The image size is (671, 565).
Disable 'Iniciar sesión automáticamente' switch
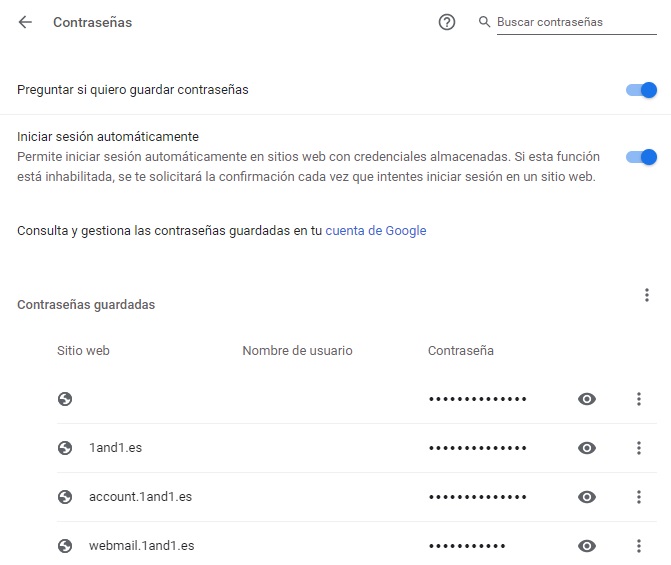click(641, 157)
